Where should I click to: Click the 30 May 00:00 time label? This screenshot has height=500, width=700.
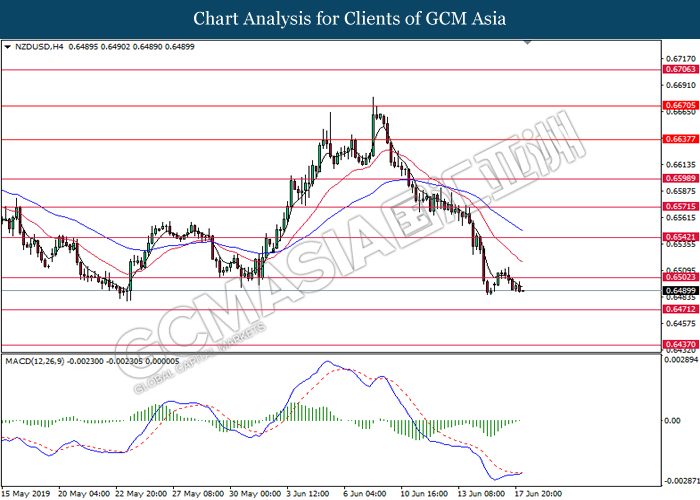click(255, 494)
